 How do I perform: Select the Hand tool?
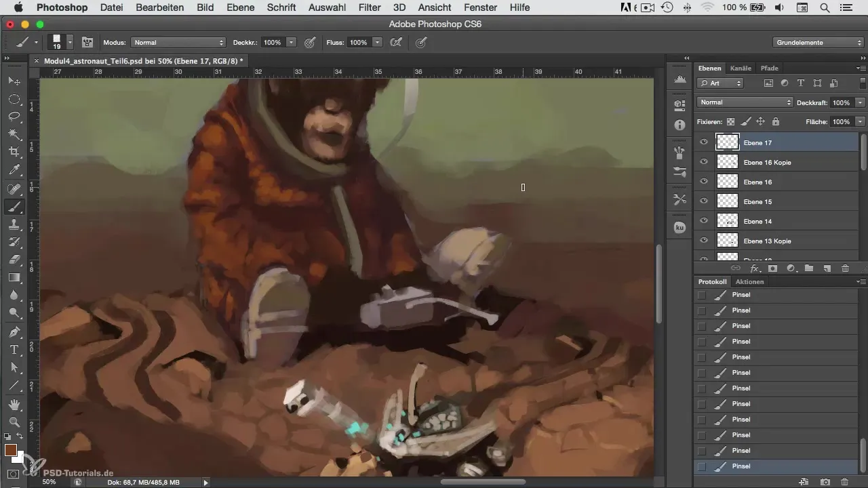click(x=14, y=405)
